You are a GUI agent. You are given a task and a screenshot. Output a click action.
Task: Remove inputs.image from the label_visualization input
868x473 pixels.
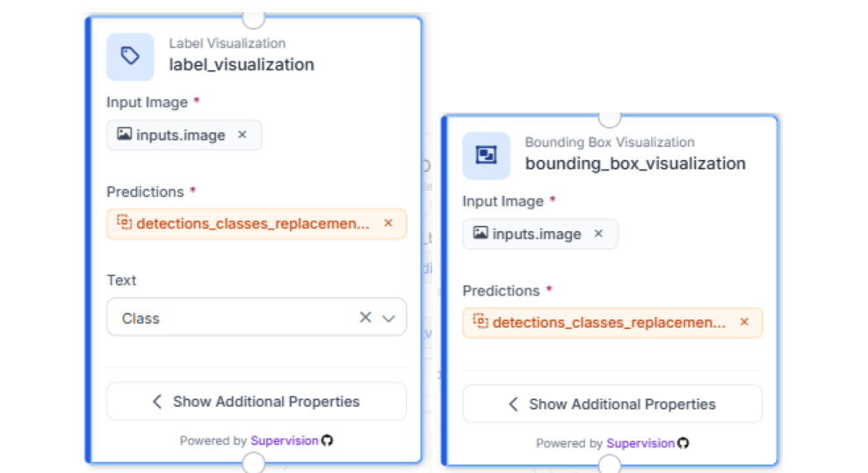[x=242, y=135]
